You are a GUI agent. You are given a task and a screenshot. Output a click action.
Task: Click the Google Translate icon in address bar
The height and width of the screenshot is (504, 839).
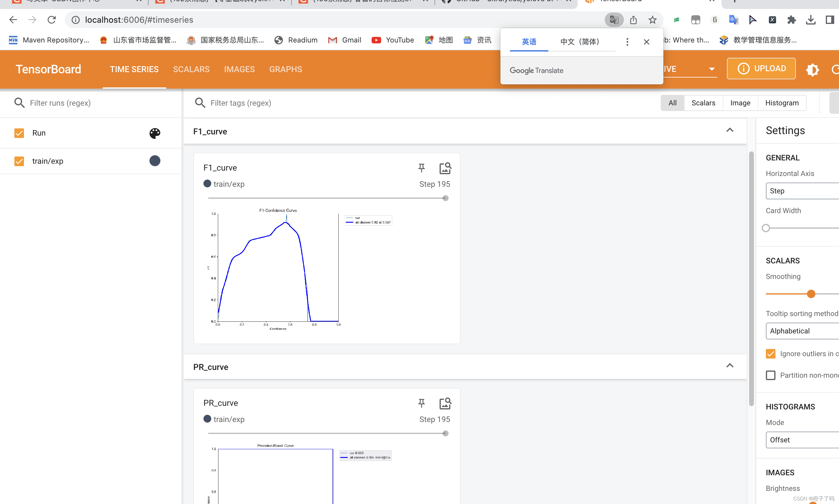tap(614, 20)
